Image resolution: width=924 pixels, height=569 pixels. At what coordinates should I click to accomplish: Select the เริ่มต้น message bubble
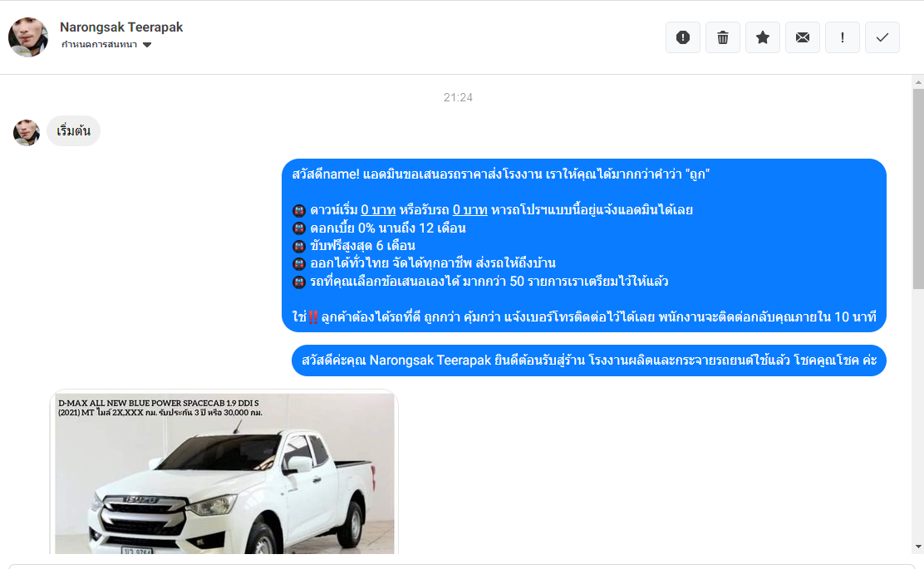pyautogui.click(x=74, y=130)
